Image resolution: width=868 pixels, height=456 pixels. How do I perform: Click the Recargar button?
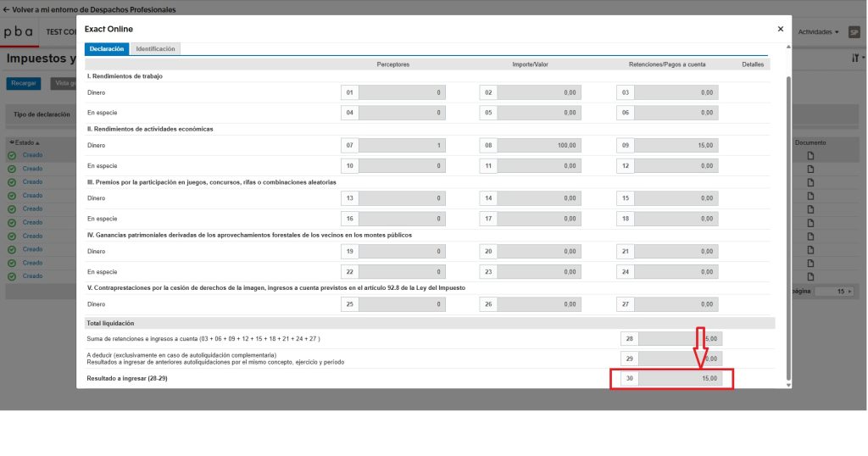click(x=24, y=84)
